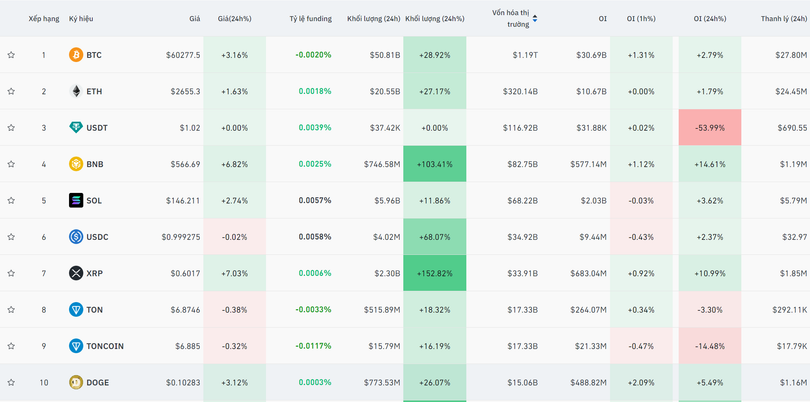Click USDT's -53.99% OI change cell
The height and width of the screenshot is (402, 810).
pos(709,128)
